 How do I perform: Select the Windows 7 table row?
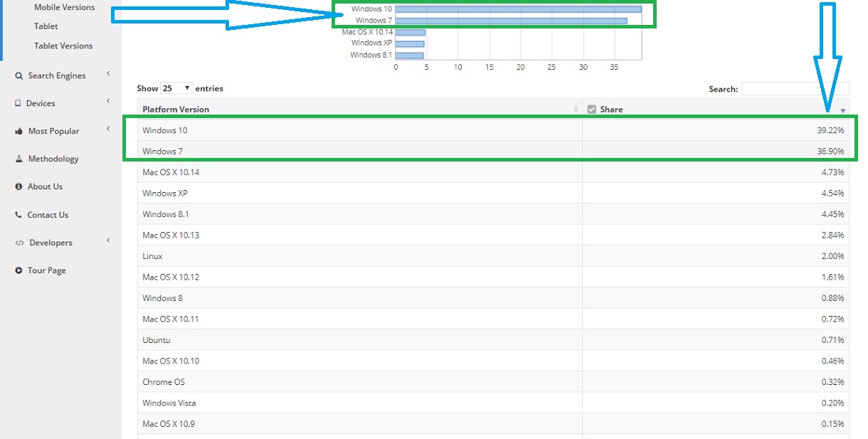[x=493, y=152]
